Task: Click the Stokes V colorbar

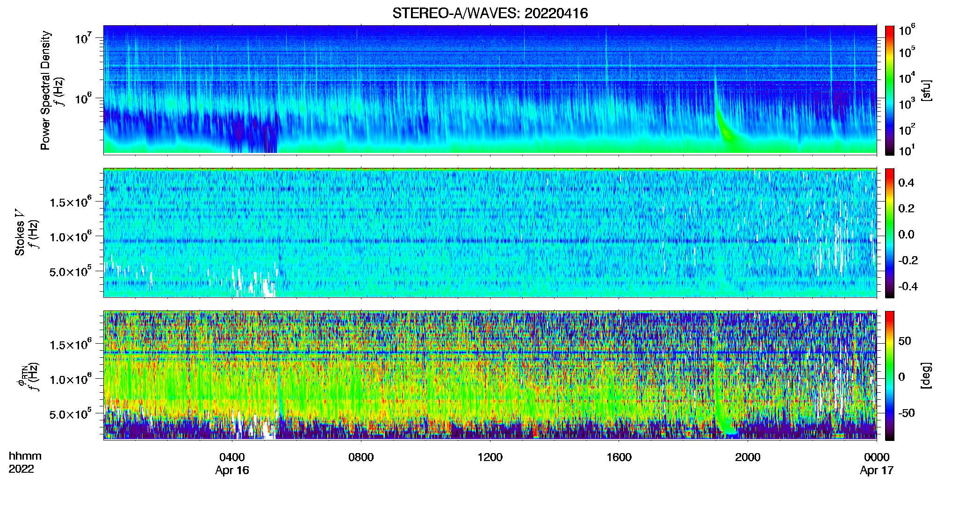Action: tap(889, 233)
